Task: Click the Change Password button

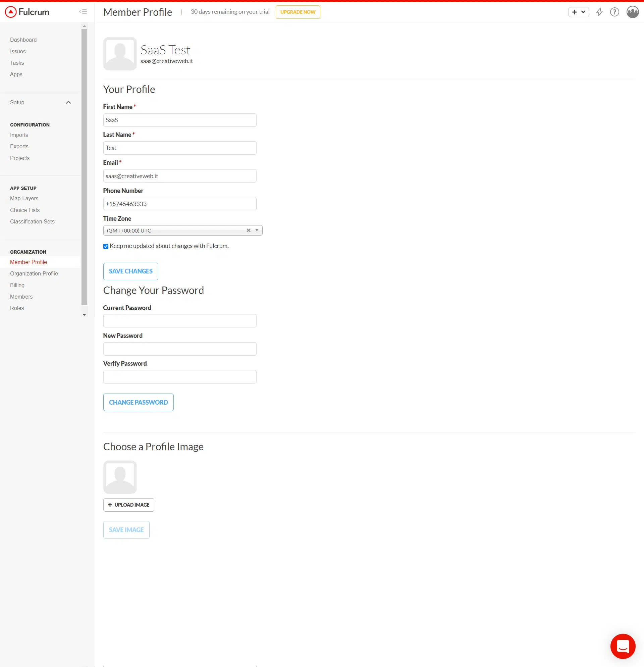Action: [x=138, y=402]
